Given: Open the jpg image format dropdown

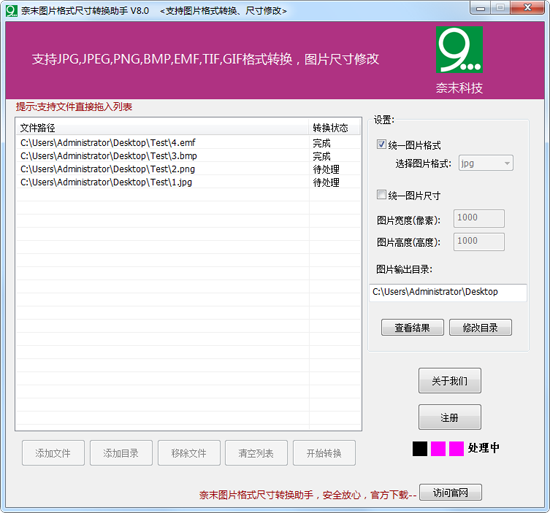Looking at the screenshot, I should [x=486, y=163].
